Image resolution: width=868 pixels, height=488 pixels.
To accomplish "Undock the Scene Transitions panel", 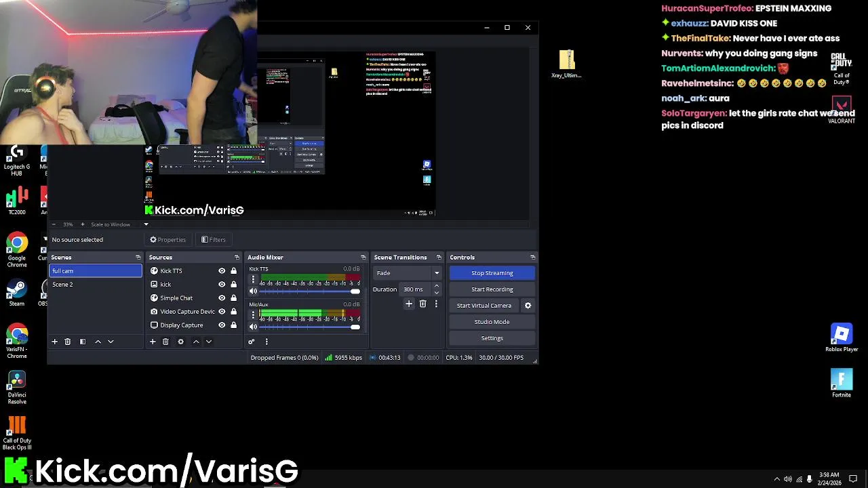I will (x=439, y=258).
